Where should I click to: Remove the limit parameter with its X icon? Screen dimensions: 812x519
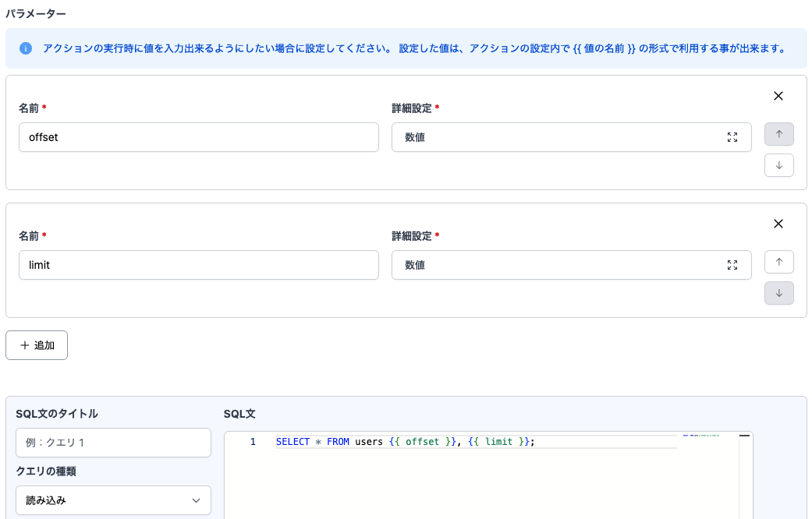pyautogui.click(x=778, y=224)
